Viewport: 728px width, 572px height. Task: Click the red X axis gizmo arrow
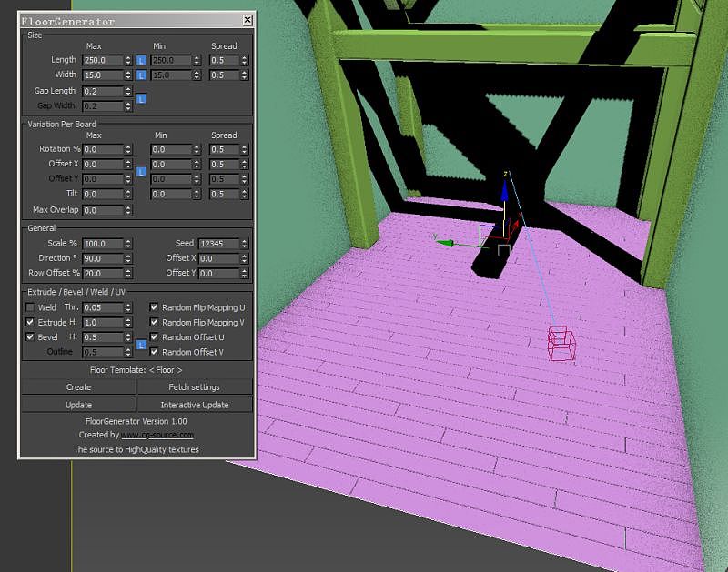[x=514, y=225]
